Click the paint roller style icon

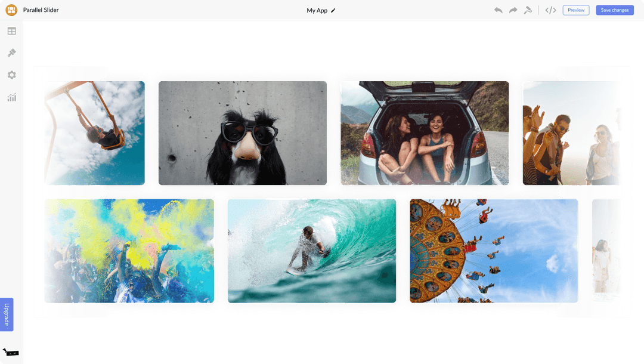click(x=528, y=10)
